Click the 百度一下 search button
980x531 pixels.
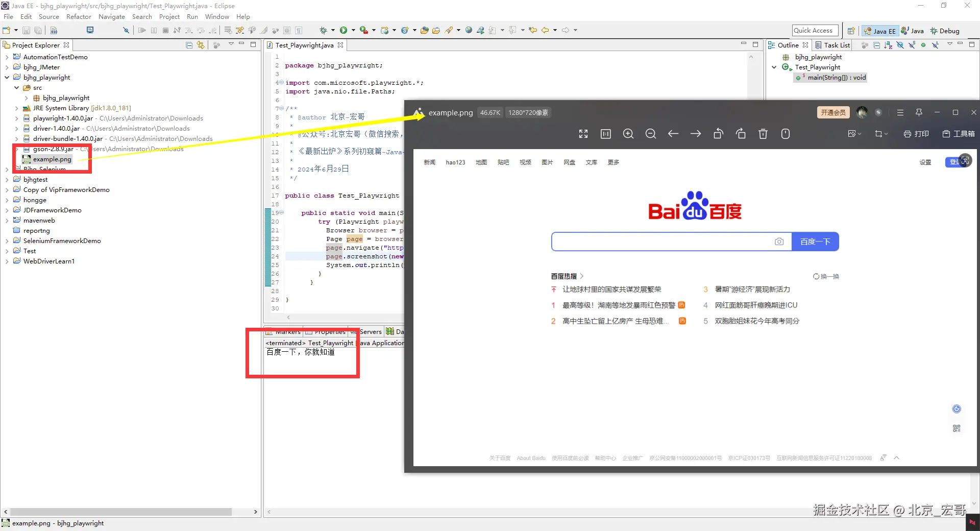tap(815, 242)
